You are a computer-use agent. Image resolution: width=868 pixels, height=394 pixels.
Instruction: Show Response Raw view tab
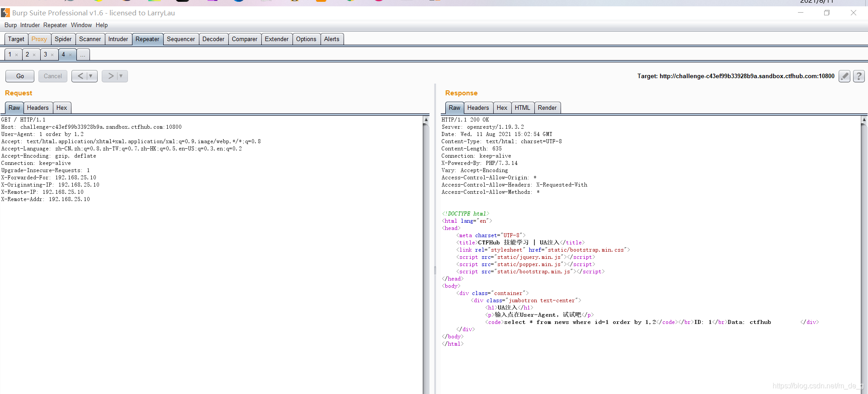click(x=455, y=108)
